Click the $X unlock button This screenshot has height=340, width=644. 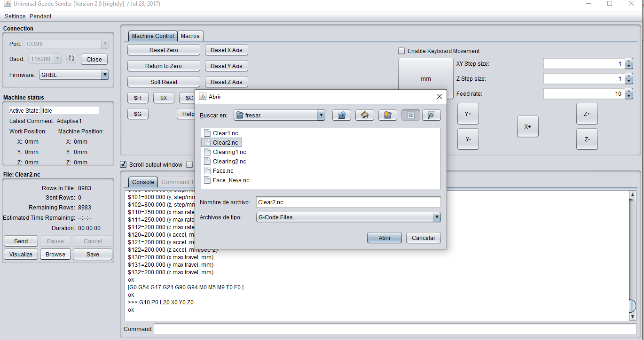pyautogui.click(x=164, y=98)
